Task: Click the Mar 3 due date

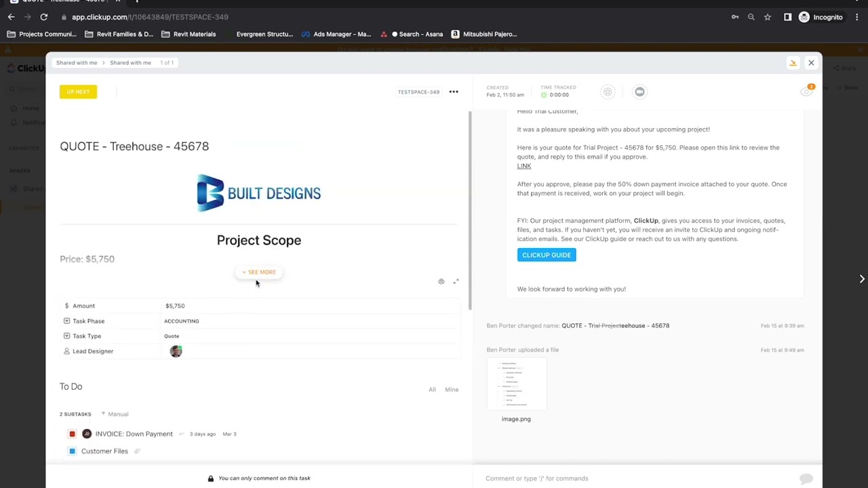Action: click(229, 434)
